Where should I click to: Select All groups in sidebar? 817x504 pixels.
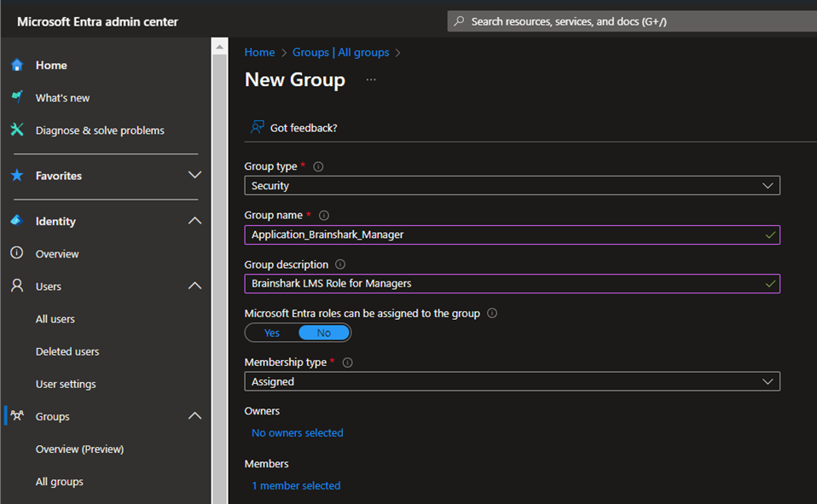click(x=60, y=482)
